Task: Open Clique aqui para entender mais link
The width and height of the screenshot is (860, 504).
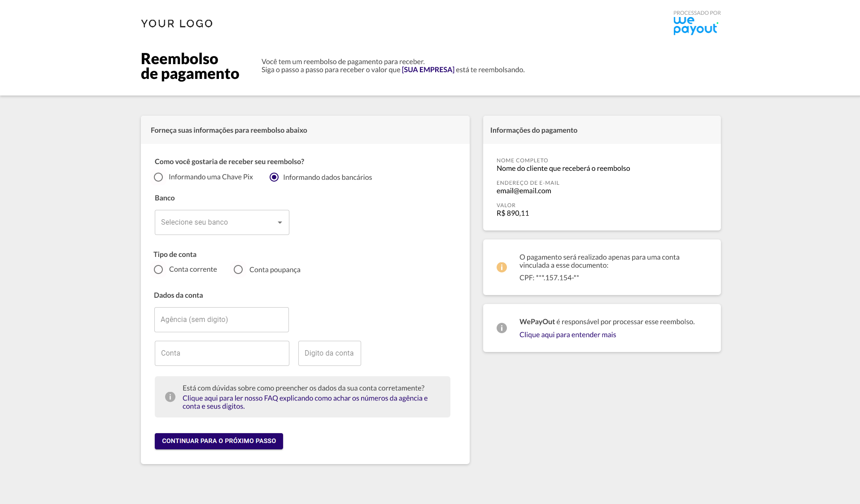Action: 568,335
